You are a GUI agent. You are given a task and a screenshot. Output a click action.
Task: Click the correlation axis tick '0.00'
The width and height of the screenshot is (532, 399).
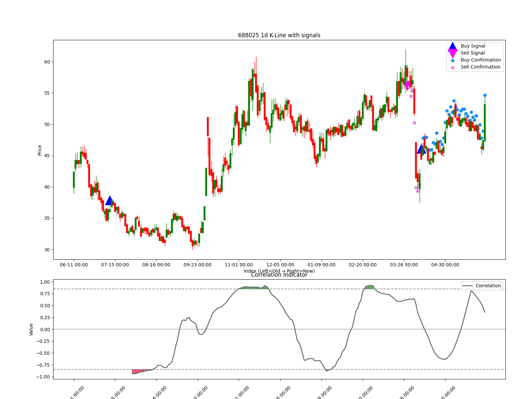coord(45,330)
